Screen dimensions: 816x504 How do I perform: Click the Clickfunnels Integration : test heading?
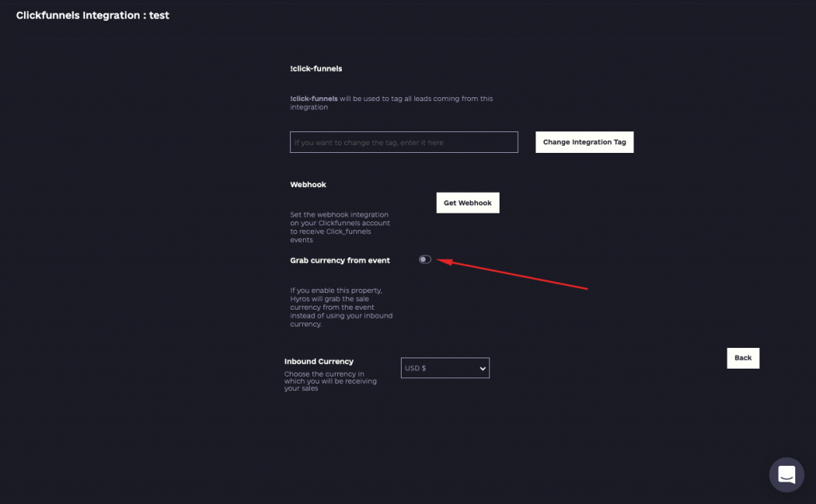coord(92,16)
